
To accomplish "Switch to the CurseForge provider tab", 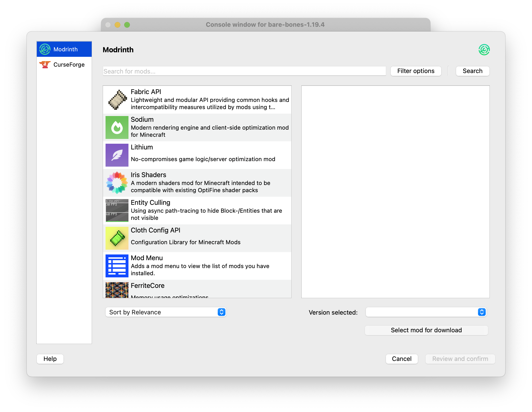I will (64, 64).
